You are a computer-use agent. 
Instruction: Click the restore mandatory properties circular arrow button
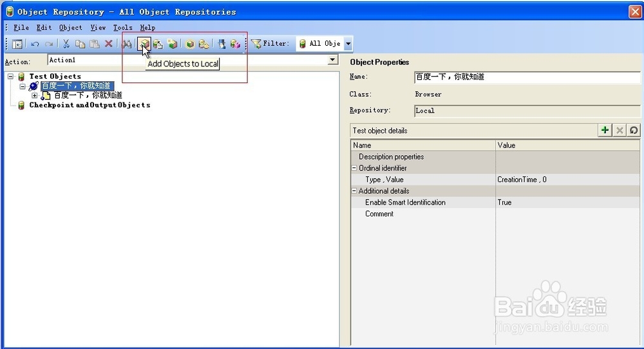(634, 130)
